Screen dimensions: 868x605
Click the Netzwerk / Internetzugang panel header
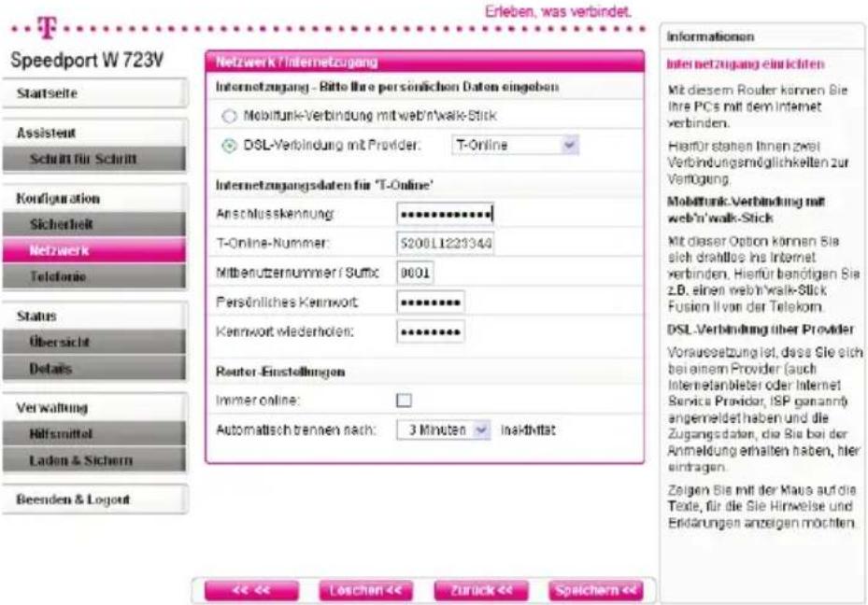click(x=424, y=62)
